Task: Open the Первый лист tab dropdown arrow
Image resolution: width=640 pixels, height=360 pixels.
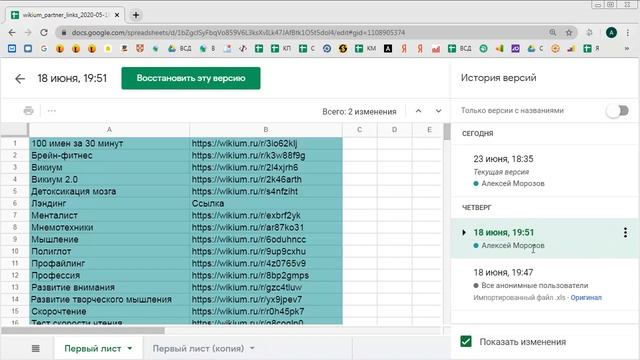Action: 130,349
